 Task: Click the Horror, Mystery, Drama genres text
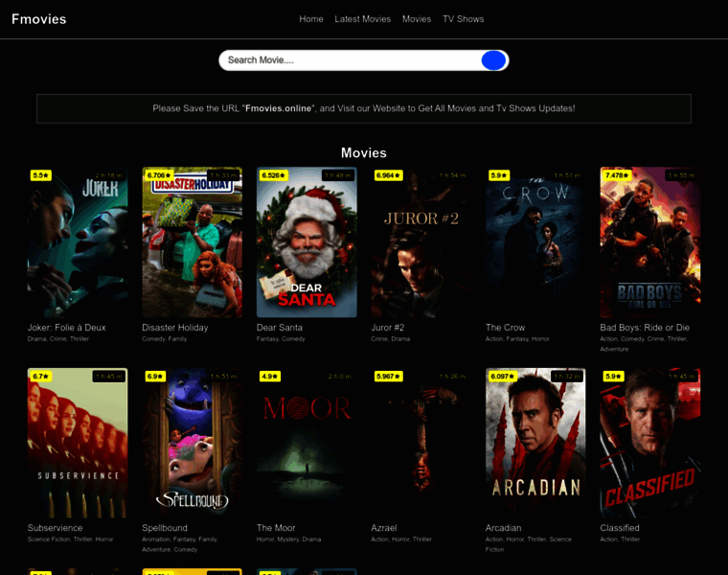[x=288, y=540]
